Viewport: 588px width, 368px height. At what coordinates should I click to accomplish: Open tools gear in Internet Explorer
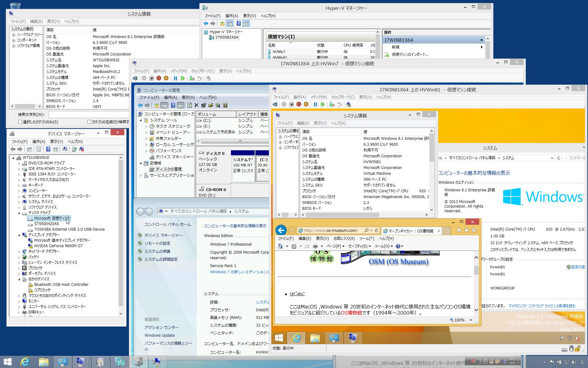click(x=474, y=230)
